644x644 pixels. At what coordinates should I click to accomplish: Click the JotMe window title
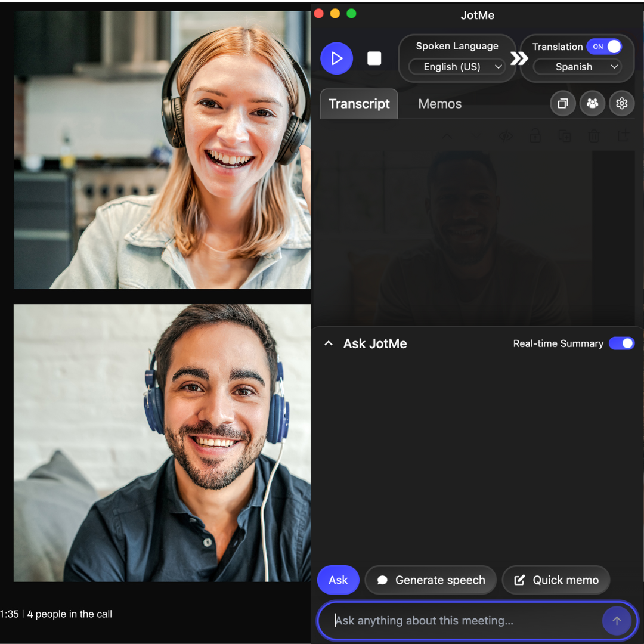click(477, 15)
